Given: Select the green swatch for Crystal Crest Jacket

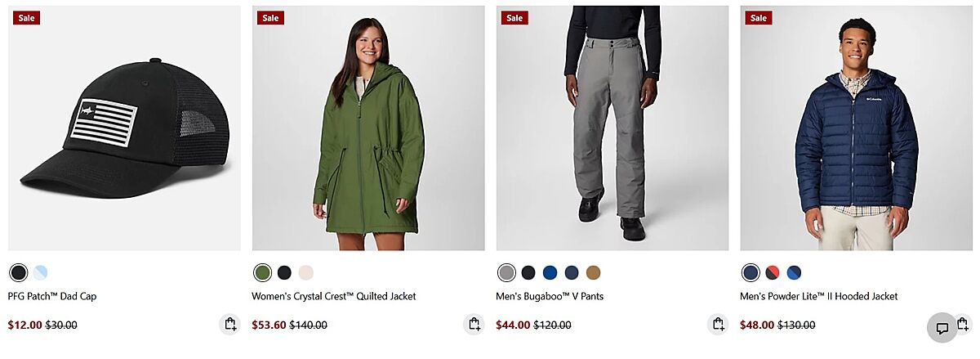Looking at the screenshot, I should tap(262, 272).
